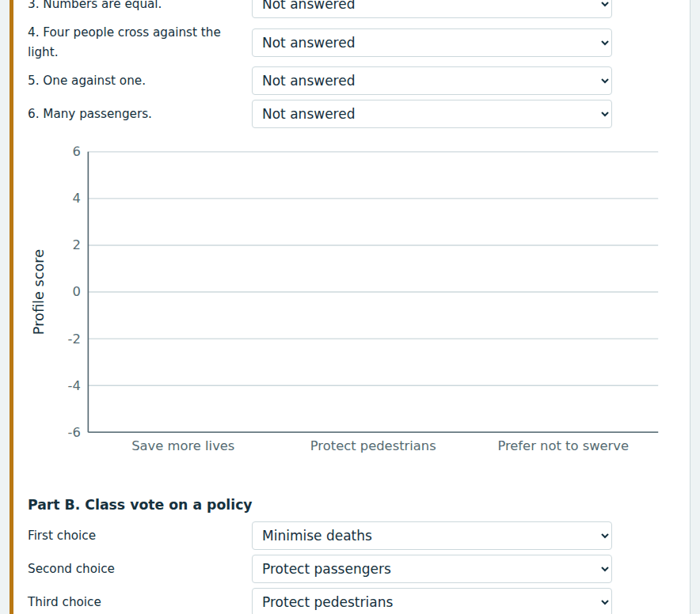Image resolution: width=700 pixels, height=614 pixels.
Task: Click the "Save more lives" chart axis label
Action: pyautogui.click(x=183, y=445)
